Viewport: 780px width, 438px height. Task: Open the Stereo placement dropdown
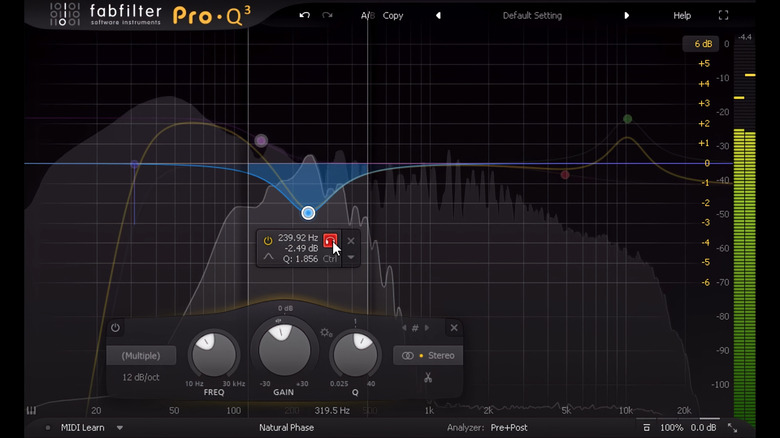(x=428, y=355)
